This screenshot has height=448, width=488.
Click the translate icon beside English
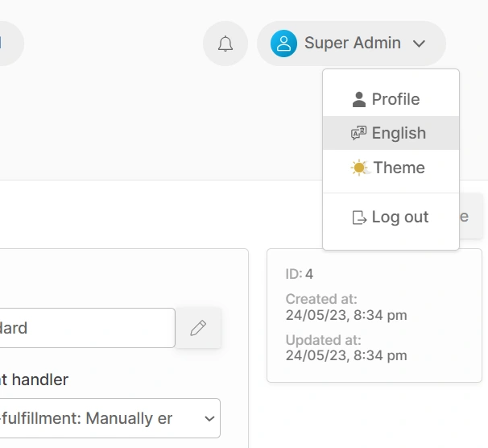359,134
